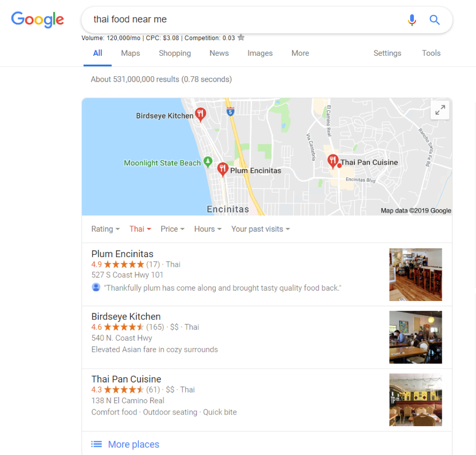Expand the Your past visits filter
The image size is (476, 455).
click(260, 229)
